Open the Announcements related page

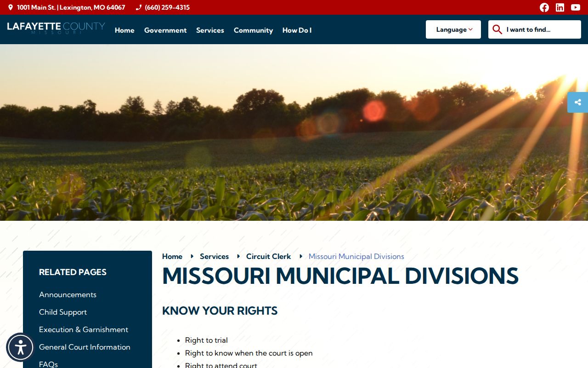(68, 294)
